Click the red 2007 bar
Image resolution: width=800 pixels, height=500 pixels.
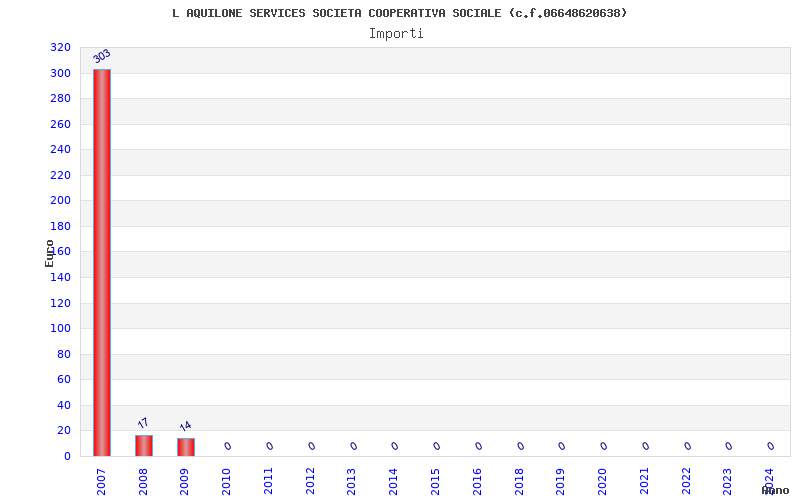tap(102, 262)
